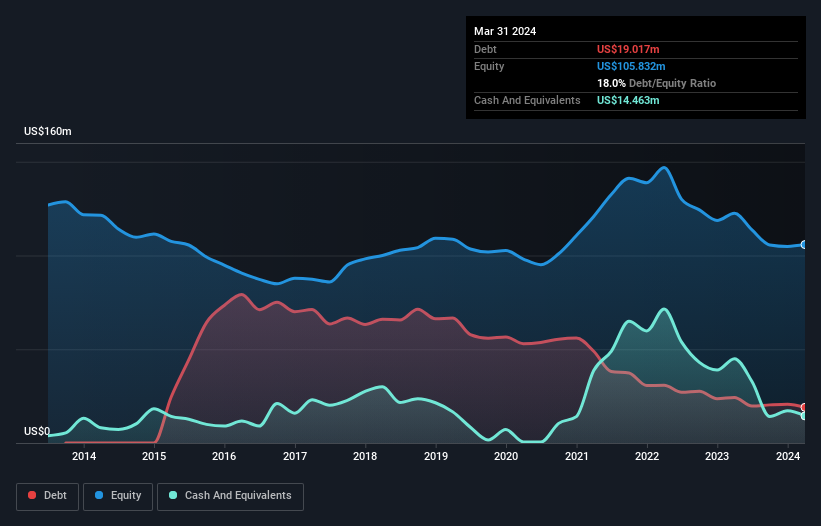Image resolution: width=821 pixels, height=526 pixels.
Task: Click the Equity row label in tooltip
Action: pos(489,66)
